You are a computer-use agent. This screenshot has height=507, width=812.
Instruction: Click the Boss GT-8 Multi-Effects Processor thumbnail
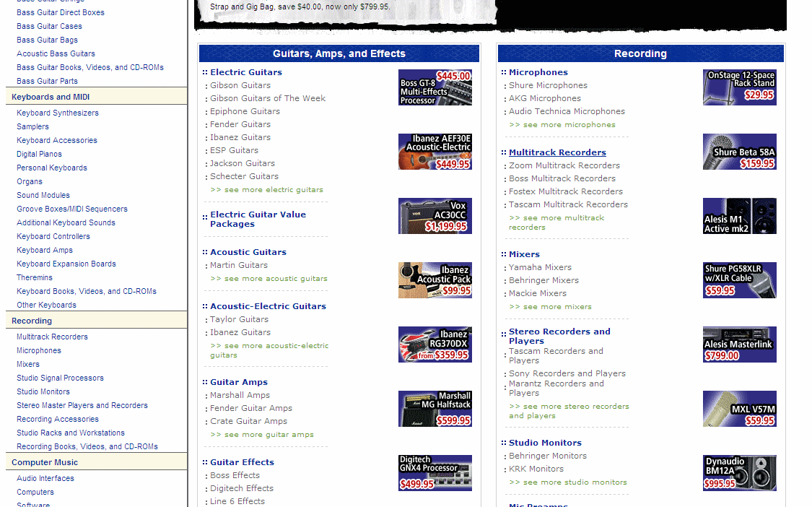click(435, 87)
